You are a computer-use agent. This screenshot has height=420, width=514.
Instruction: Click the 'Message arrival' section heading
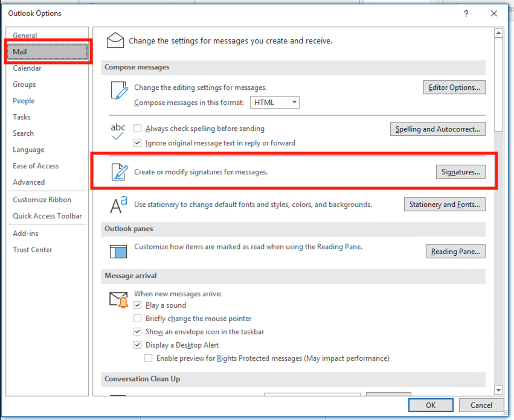[x=130, y=276]
